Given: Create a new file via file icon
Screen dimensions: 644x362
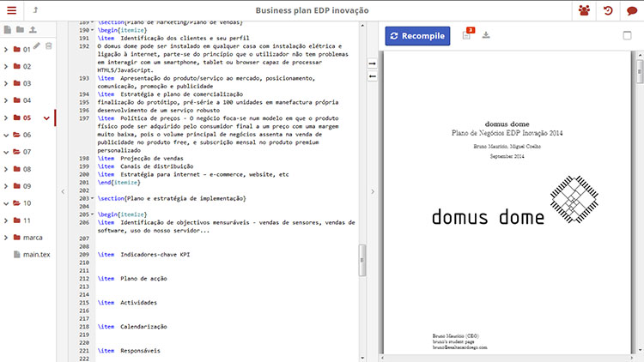Looking at the screenshot, I should click(8, 29).
